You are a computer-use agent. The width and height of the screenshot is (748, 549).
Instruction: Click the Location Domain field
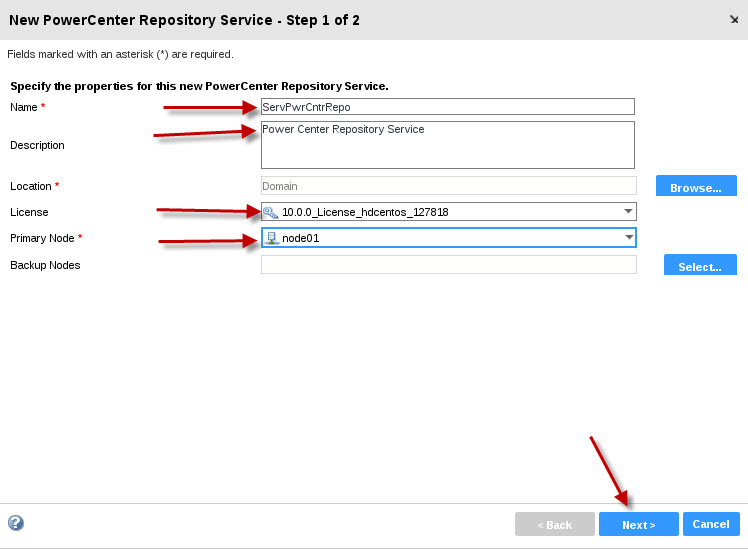click(448, 186)
